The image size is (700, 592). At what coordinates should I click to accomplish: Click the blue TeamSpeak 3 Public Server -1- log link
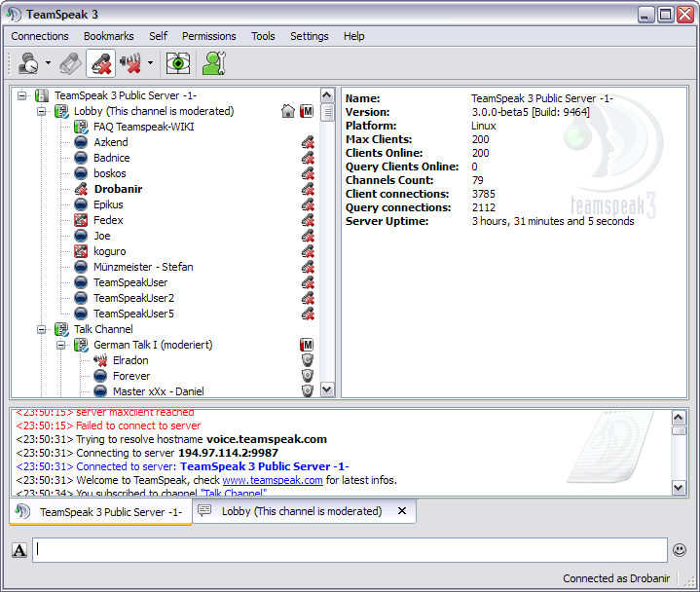pyautogui.click(x=264, y=466)
